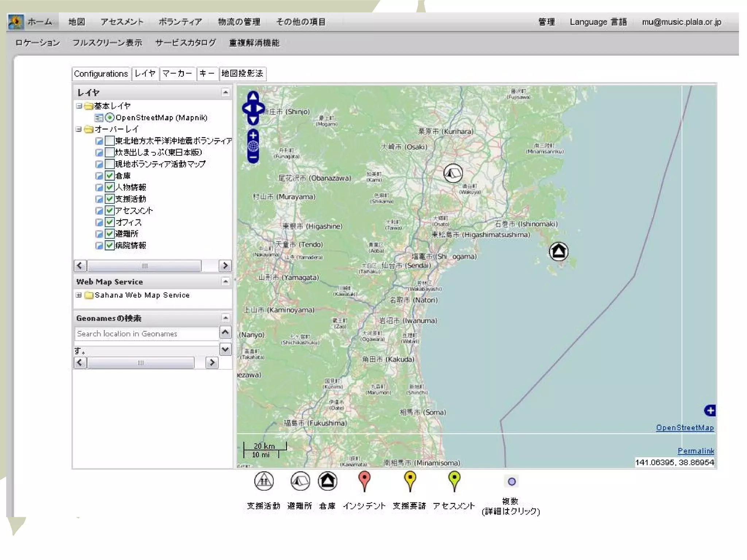Open the Permalink link
The image size is (747, 560).
tap(696, 451)
